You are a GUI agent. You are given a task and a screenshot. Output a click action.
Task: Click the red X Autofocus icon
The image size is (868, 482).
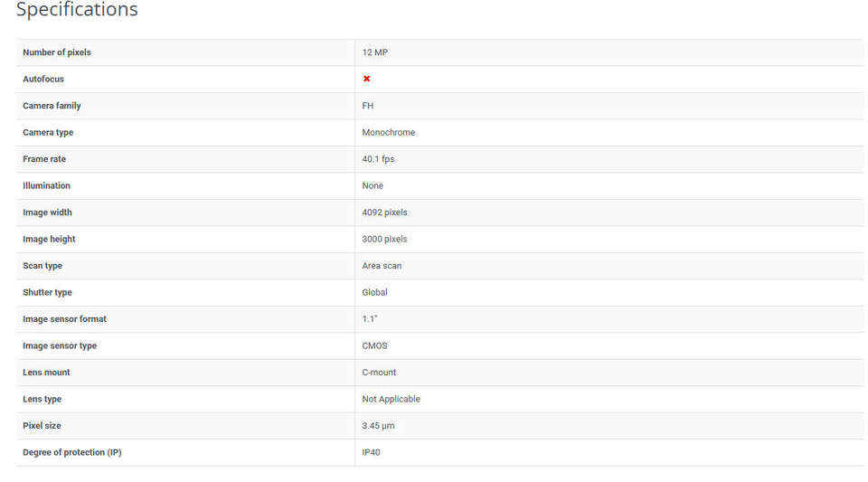[366, 79]
